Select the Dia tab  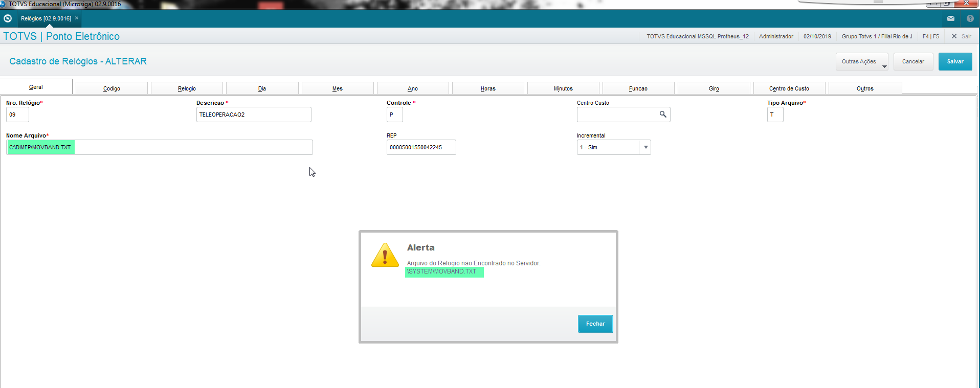pyautogui.click(x=262, y=88)
